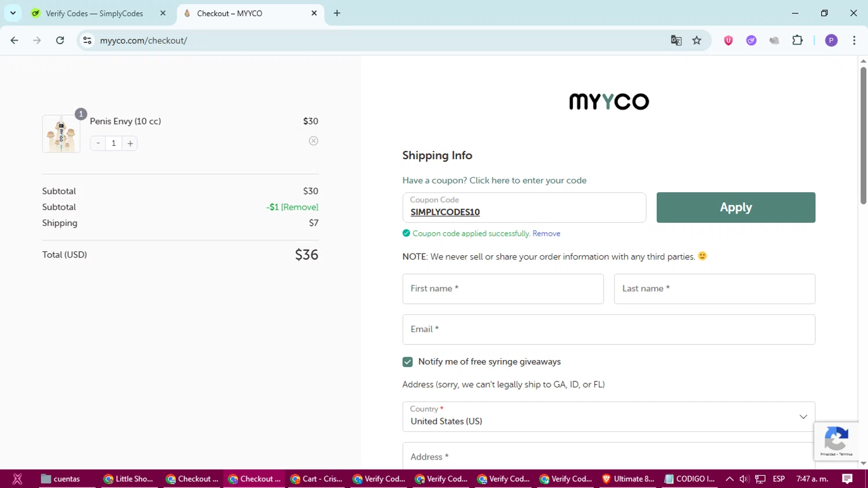
Task: Decrease Penis Envy quantity with minus
Action: point(98,143)
